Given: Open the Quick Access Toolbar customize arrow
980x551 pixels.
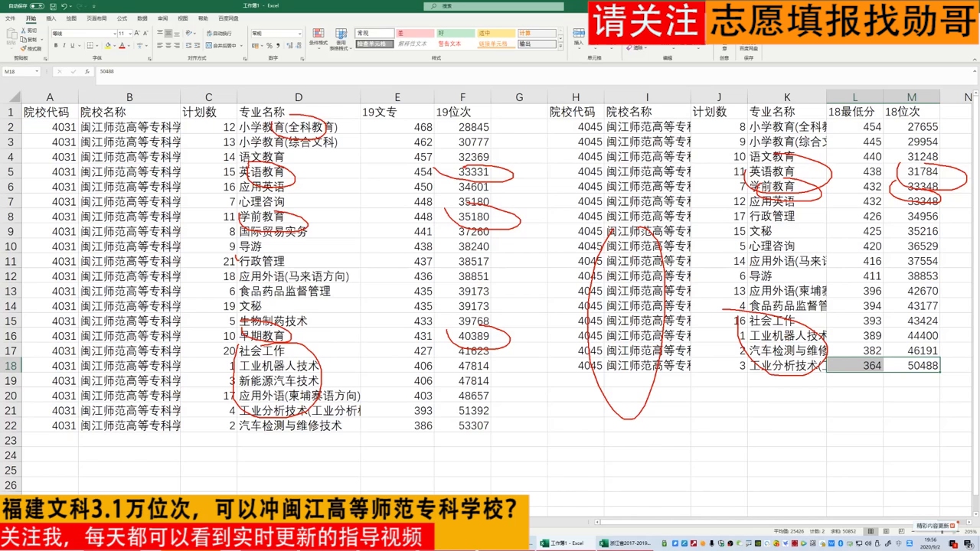Looking at the screenshot, I should [94, 6].
